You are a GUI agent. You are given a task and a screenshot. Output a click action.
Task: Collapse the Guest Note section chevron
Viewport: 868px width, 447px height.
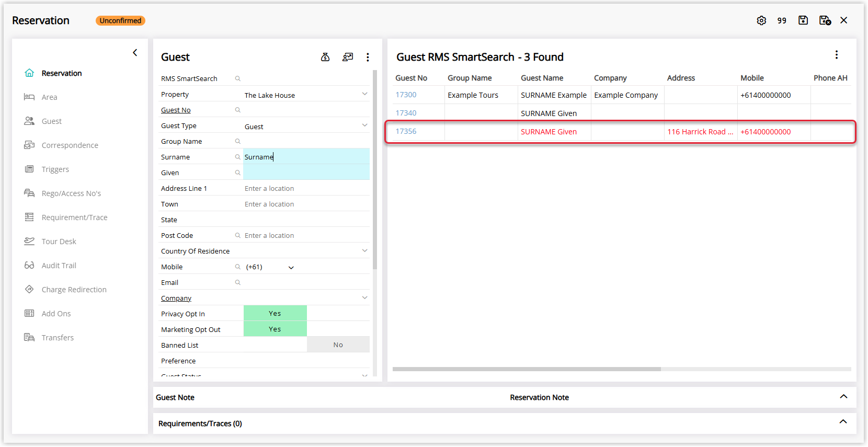(843, 397)
